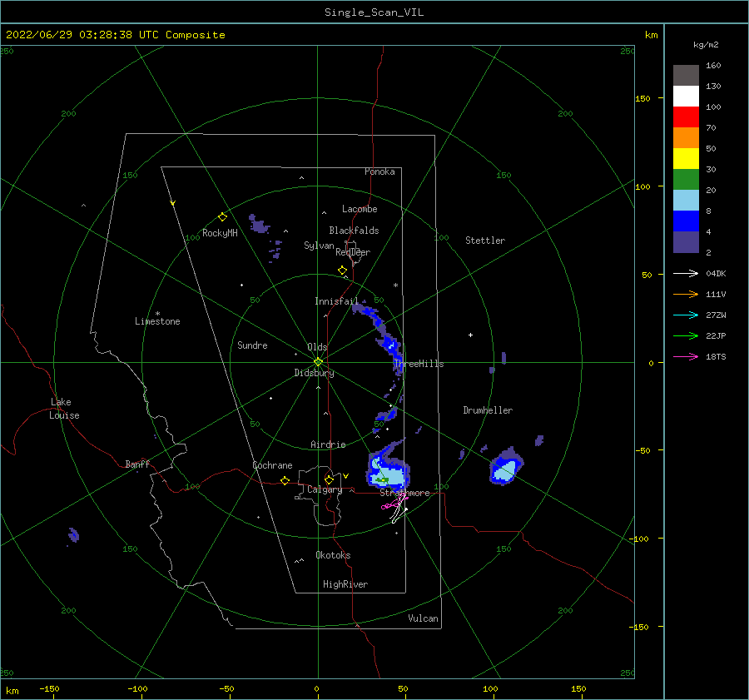Select the yellow diamond marker beside RockyMH
This screenshot has height=700, width=749.
(x=222, y=217)
